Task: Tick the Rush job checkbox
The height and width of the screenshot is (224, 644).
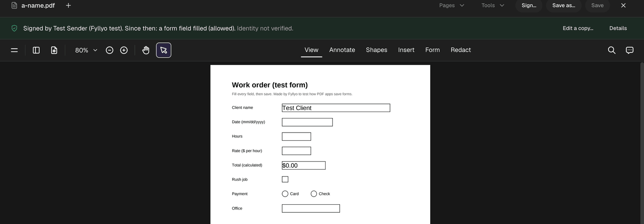Action: tap(285, 179)
